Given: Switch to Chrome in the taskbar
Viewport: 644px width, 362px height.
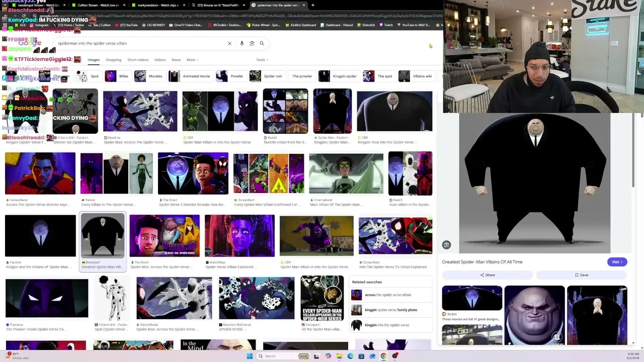Looking at the screenshot, I should click(383, 356).
